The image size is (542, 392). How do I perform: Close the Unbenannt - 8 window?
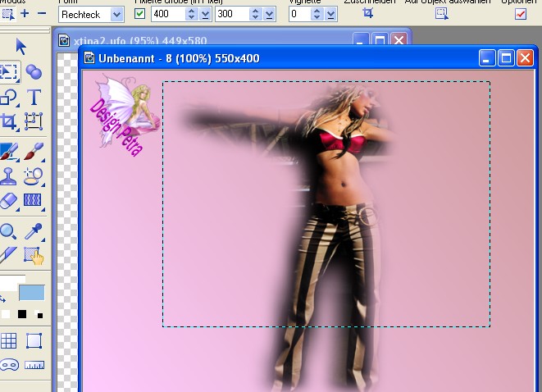[x=525, y=57]
